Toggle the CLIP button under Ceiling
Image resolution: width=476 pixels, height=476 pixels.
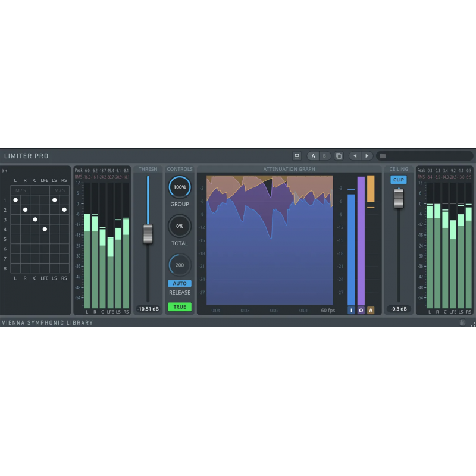399,180
